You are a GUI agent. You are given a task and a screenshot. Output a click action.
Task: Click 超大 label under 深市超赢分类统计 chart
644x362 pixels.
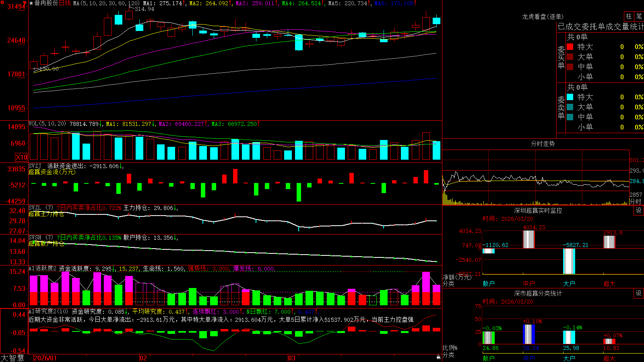click(609, 358)
